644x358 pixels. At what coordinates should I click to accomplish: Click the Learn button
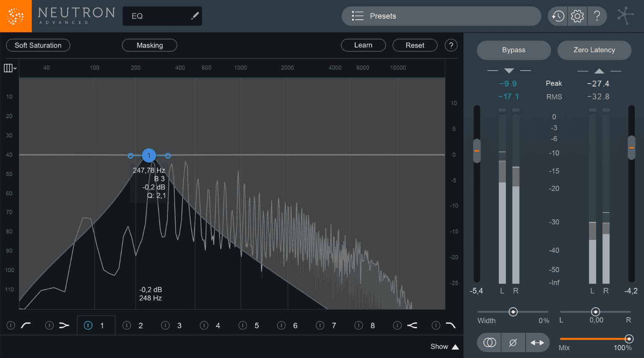point(363,45)
